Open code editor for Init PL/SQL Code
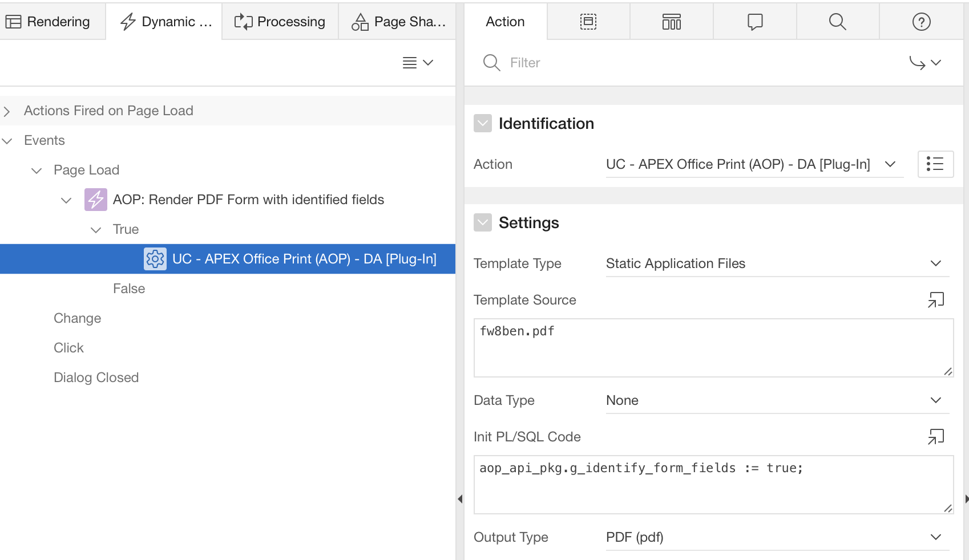This screenshot has height=560, width=969. [936, 436]
